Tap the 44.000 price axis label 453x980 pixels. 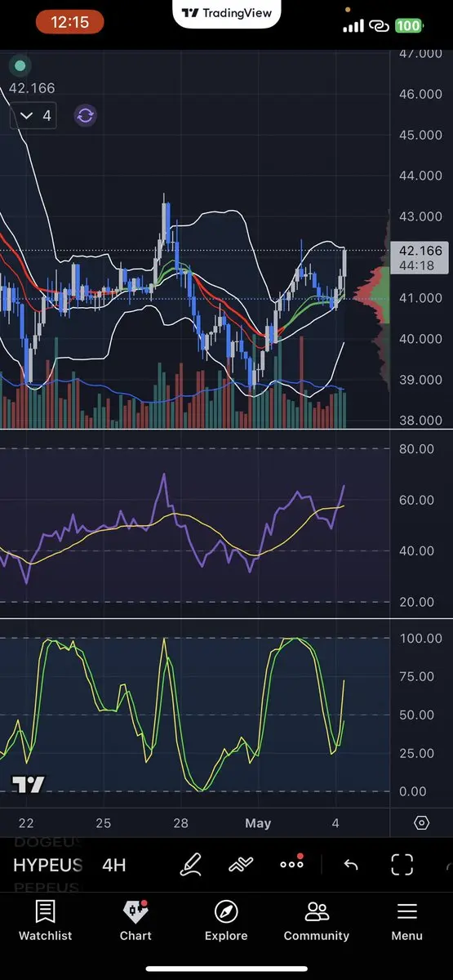(x=421, y=176)
